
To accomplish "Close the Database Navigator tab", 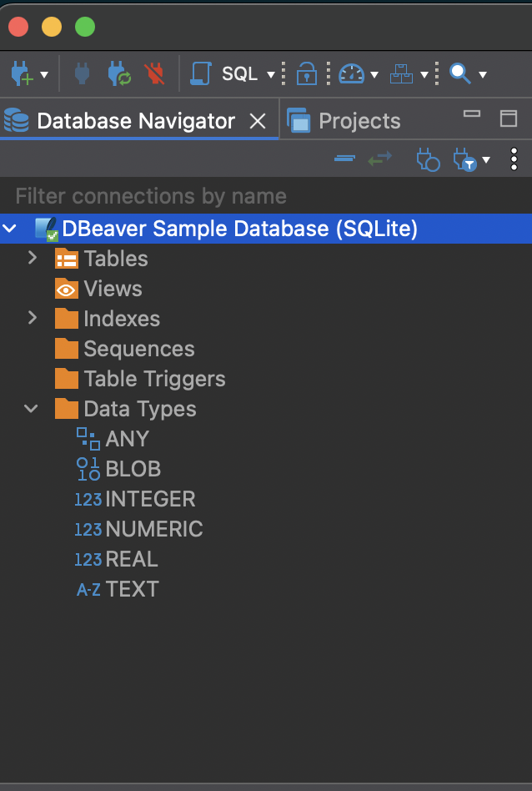I will 258,121.
